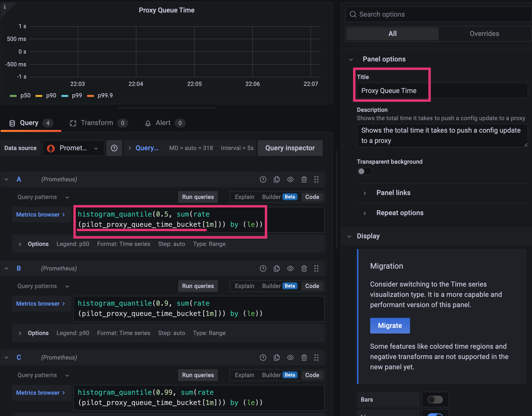Delete query C with trash icon
Image resolution: width=532 pixels, height=416 pixels.
304,358
